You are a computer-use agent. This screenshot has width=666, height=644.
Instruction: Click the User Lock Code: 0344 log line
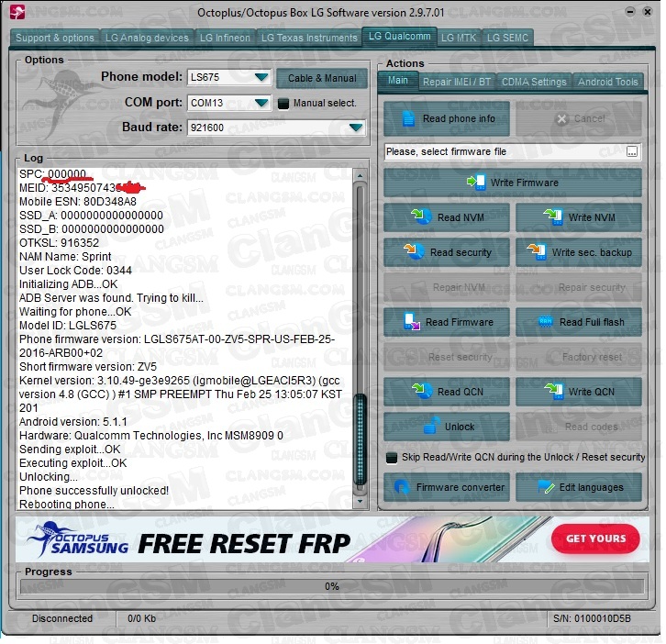(x=75, y=271)
